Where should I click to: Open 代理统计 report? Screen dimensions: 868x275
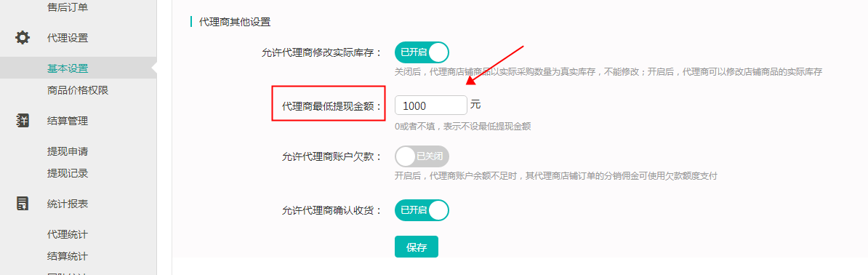point(68,234)
